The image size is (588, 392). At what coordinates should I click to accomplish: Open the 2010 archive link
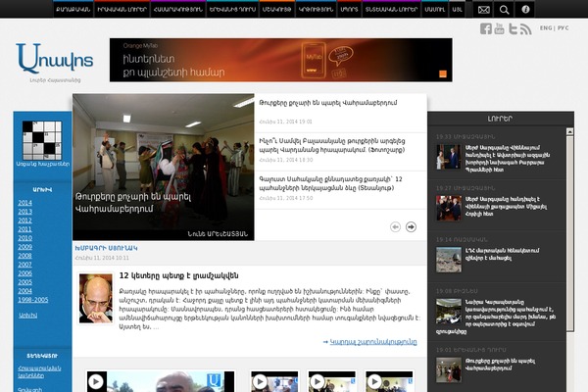pyautogui.click(x=25, y=238)
